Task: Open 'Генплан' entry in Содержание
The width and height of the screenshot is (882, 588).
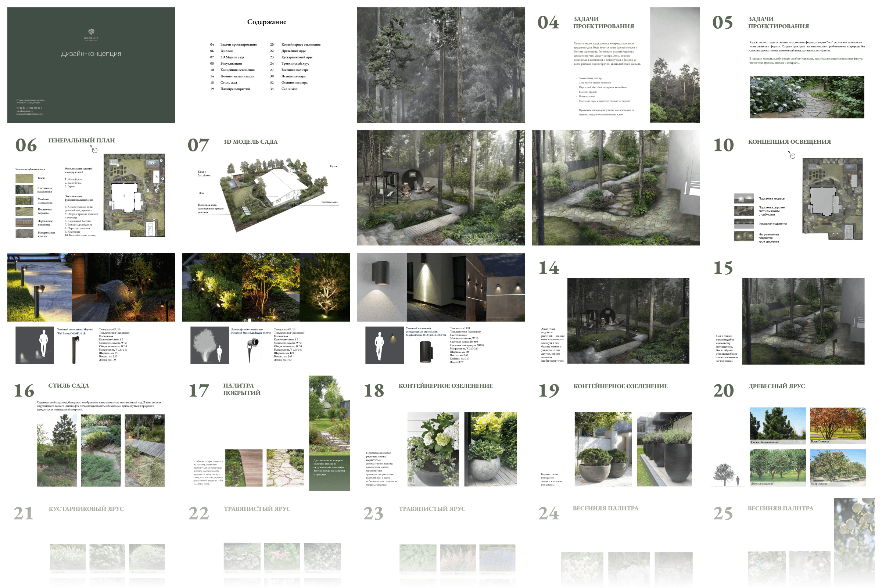Action: (226, 51)
